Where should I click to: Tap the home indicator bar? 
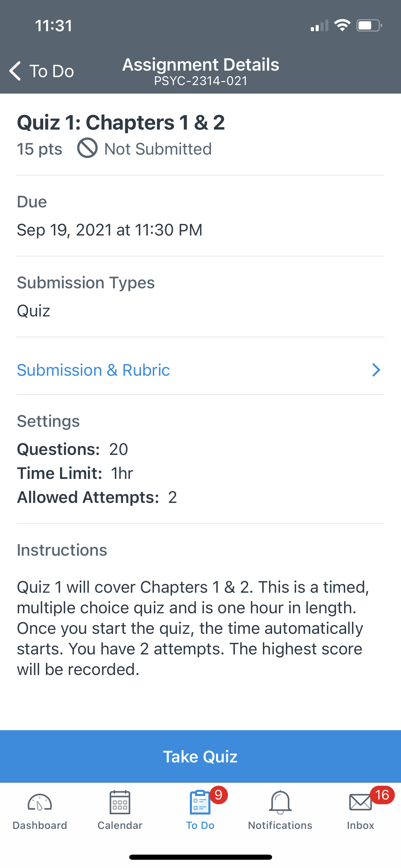200,857
